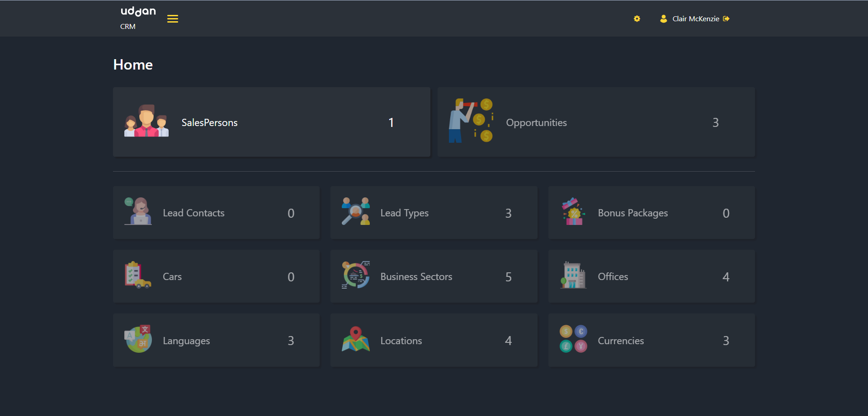Screen dimensions: 868x416
Task: Click the Languages globe icon
Action: [138, 339]
